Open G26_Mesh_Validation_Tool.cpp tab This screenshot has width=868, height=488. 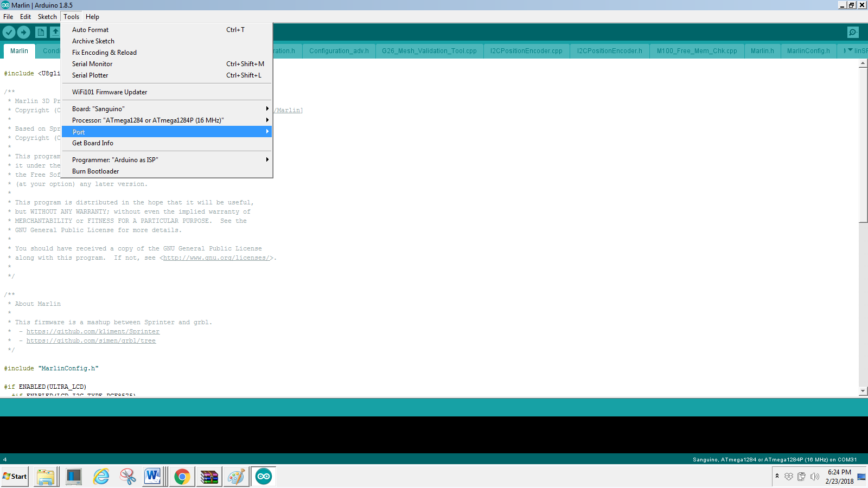pos(429,51)
